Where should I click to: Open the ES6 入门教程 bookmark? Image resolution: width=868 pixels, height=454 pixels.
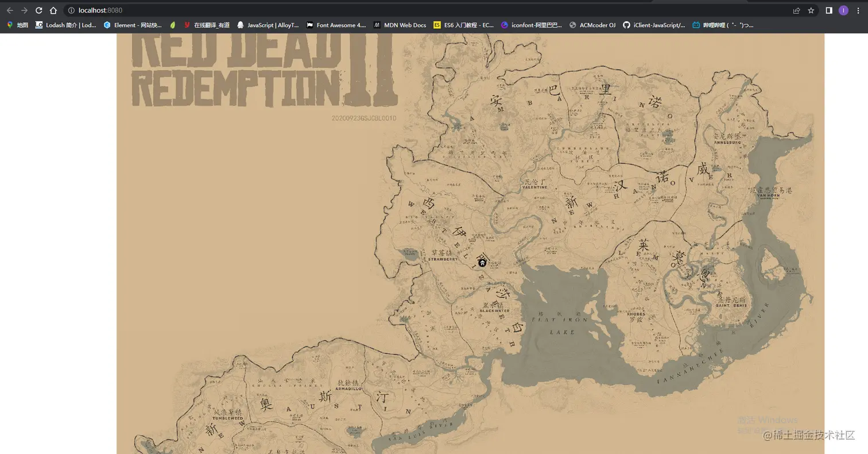click(x=464, y=25)
